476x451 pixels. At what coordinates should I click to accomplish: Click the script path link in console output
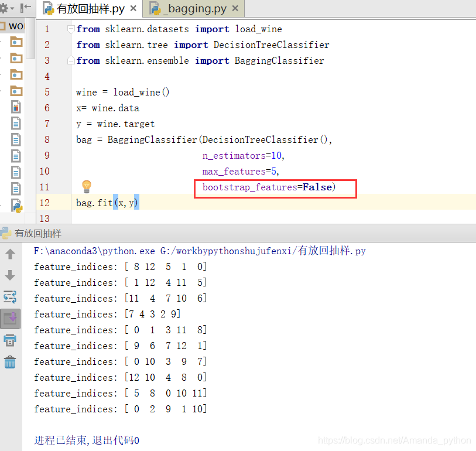[262, 251]
